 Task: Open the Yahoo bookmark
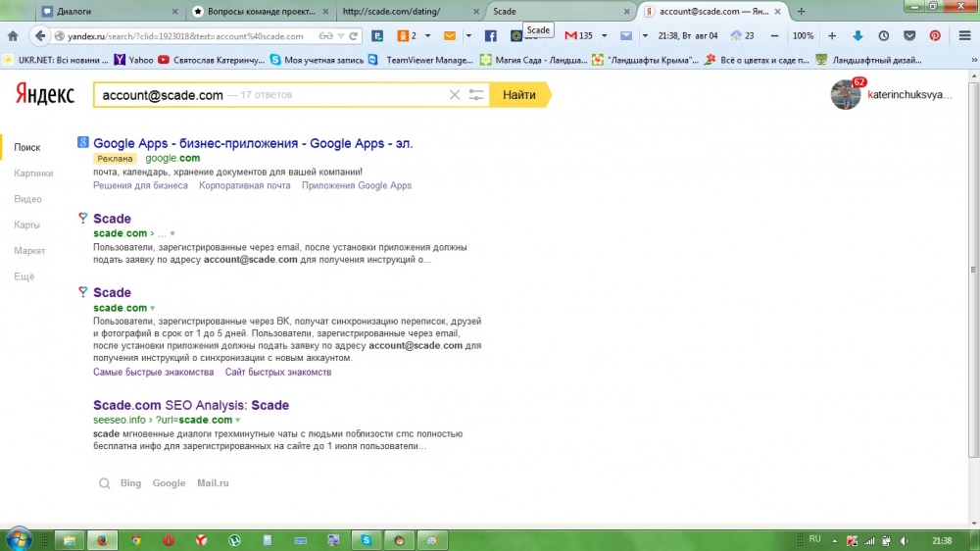click(133, 60)
